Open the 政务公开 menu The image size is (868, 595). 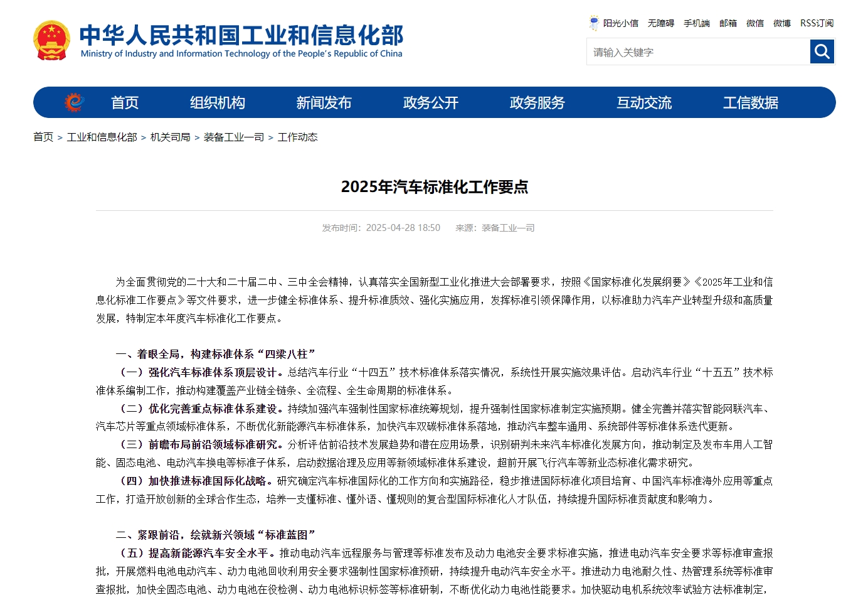(x=431, y=102)
